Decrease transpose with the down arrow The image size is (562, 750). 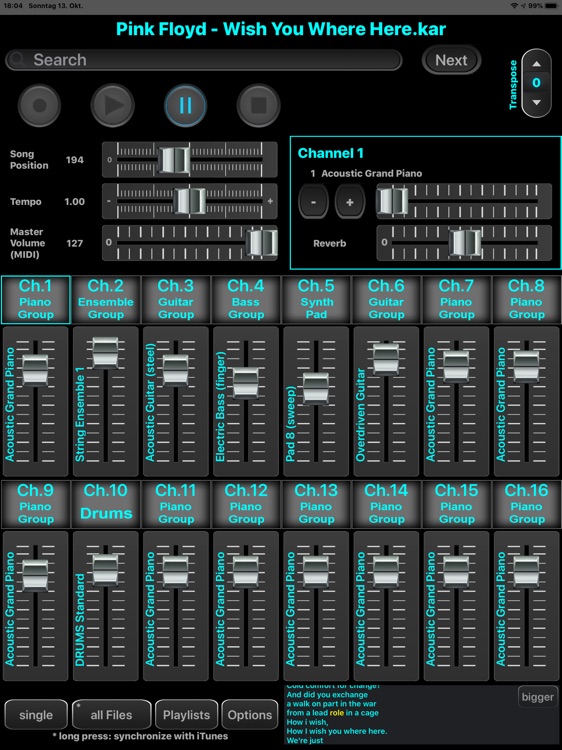tap(537, 102)
